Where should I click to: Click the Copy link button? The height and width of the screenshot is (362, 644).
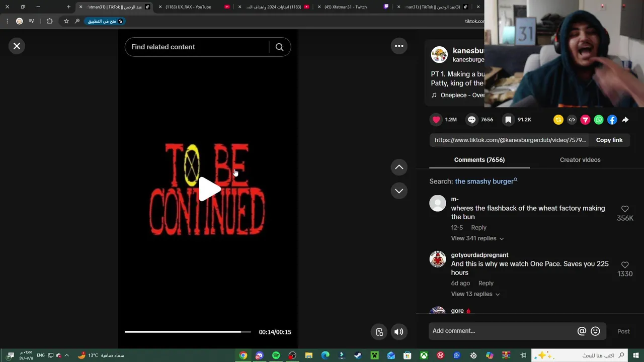(x=609, y=140)
